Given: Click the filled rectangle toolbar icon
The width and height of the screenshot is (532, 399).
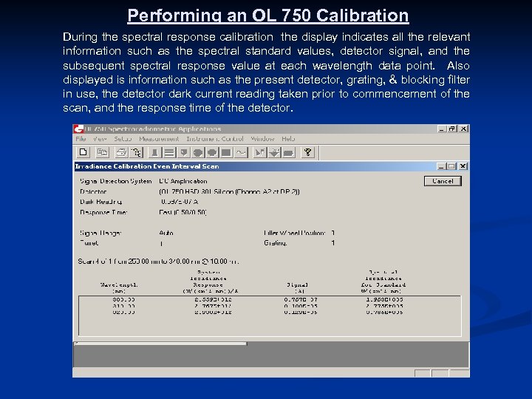Looking at the screenshot, I should coord(226,153).
